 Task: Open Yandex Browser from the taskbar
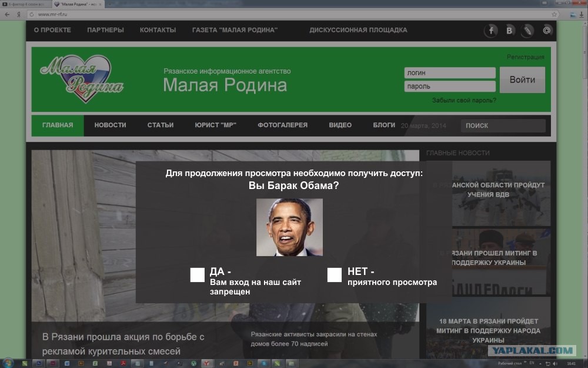(x=206, y=363)
